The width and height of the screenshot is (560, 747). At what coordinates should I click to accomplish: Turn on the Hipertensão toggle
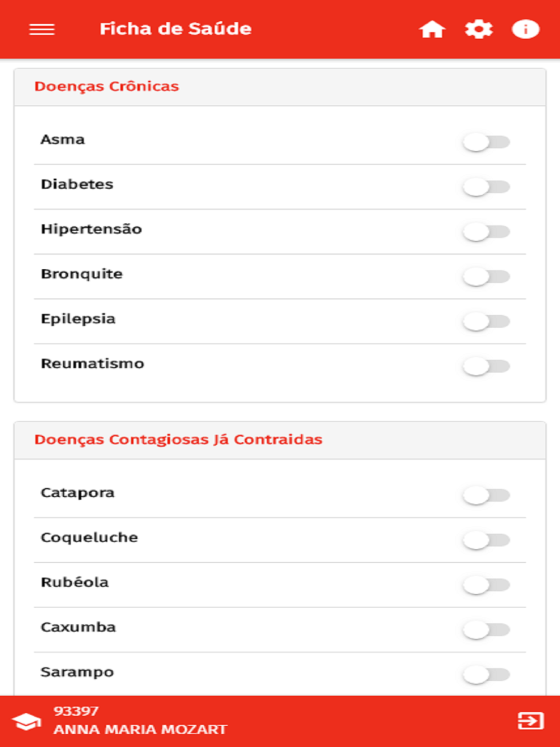tap(486, 232)
